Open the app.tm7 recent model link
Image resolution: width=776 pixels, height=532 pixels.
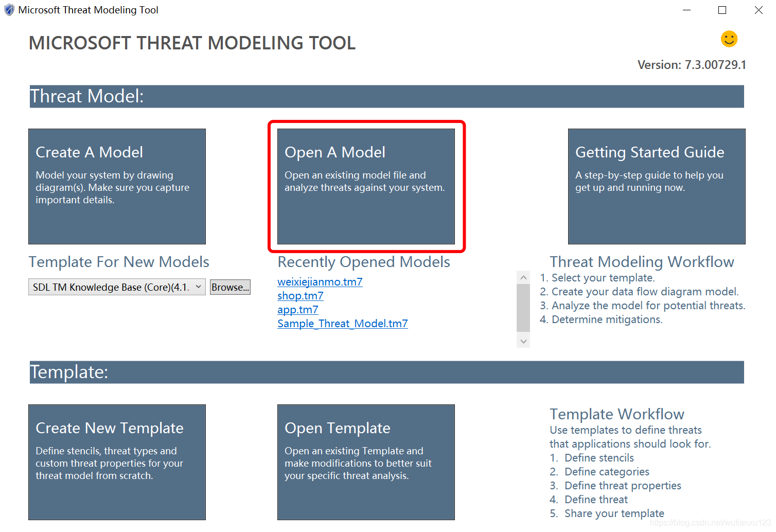coord(297,310)
